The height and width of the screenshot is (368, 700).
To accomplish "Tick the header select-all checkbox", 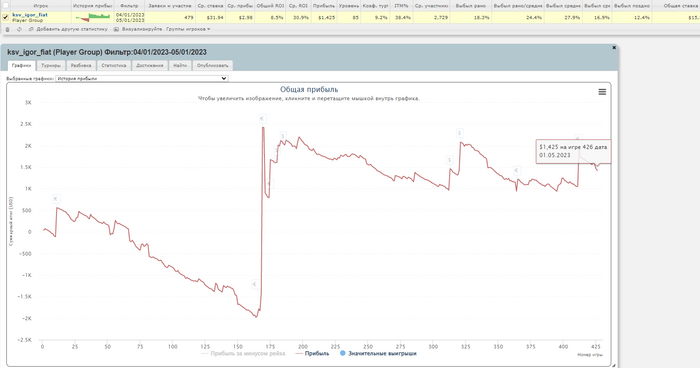I will coord(5,6).
